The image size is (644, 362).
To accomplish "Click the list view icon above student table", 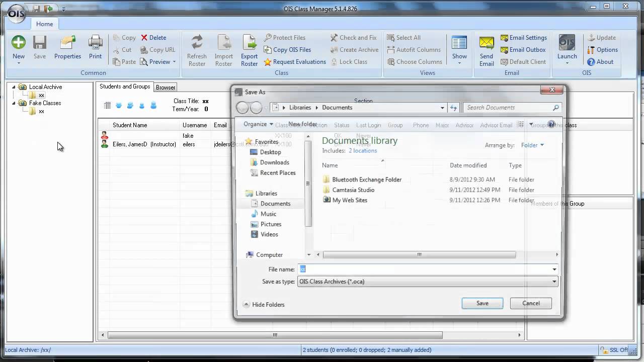I will pos(107,106).
